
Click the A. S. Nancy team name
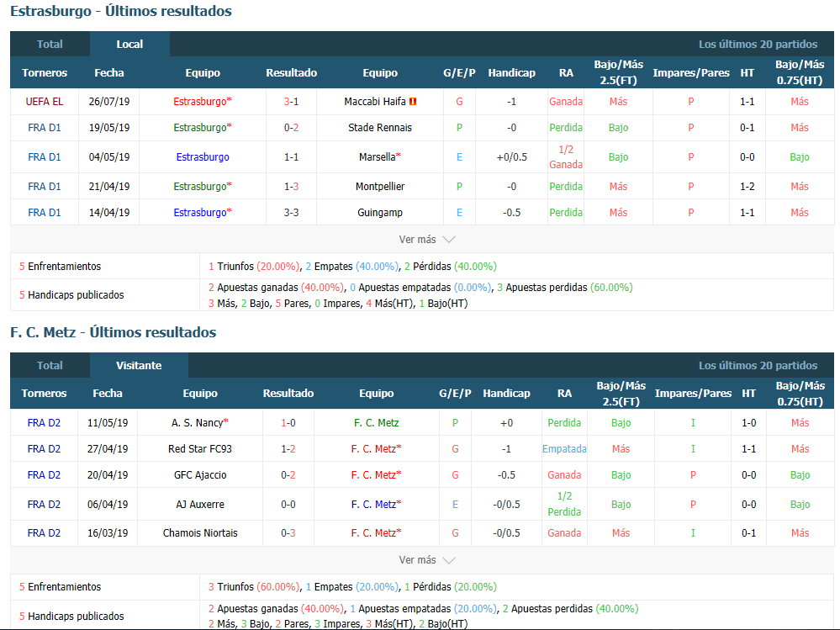tap(197, 423)
